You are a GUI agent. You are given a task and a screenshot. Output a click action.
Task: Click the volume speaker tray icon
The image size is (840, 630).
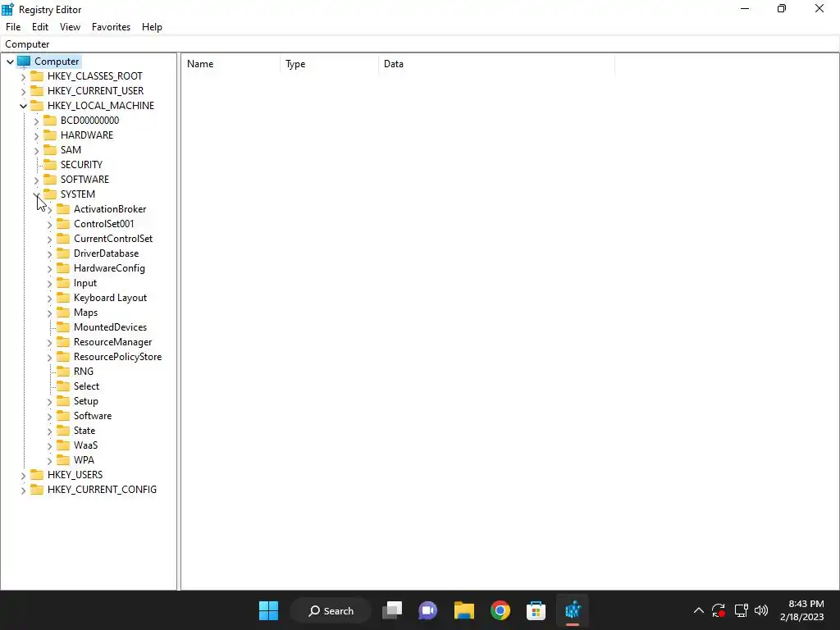click(761, 610)
